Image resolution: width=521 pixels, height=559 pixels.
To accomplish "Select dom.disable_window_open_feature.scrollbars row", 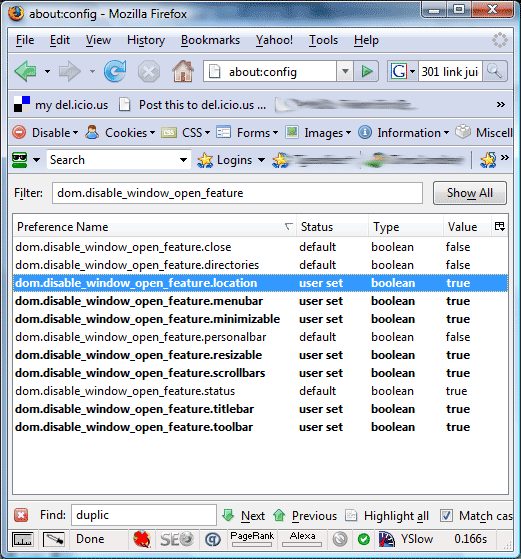I will pyautogui.click(x=260, y=373).
